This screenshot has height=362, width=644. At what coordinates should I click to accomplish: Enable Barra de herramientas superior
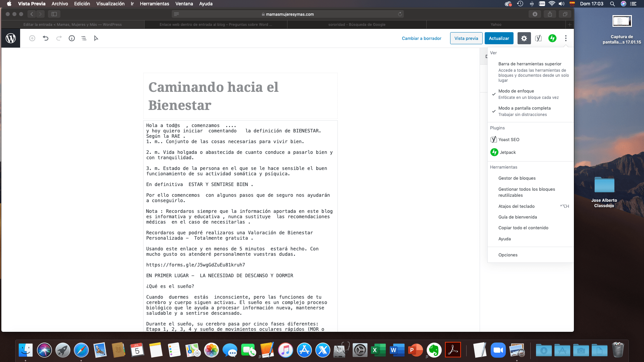click(530, 72)
